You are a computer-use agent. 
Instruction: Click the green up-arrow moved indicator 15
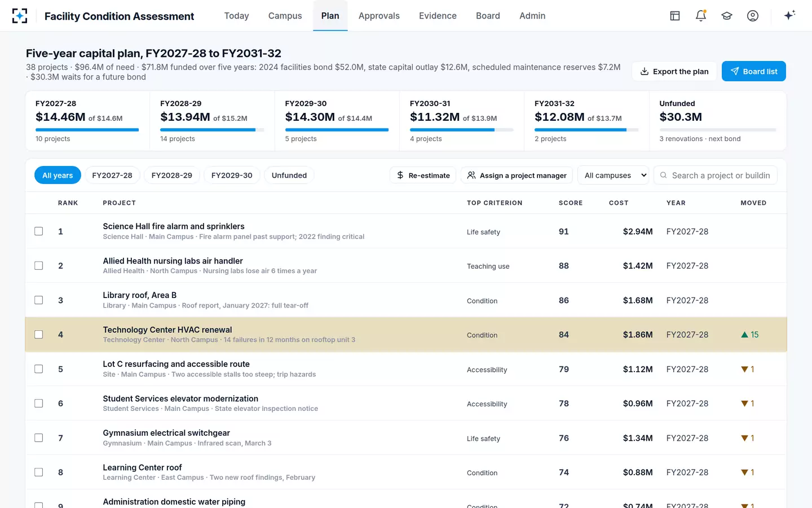coord(749,335)
